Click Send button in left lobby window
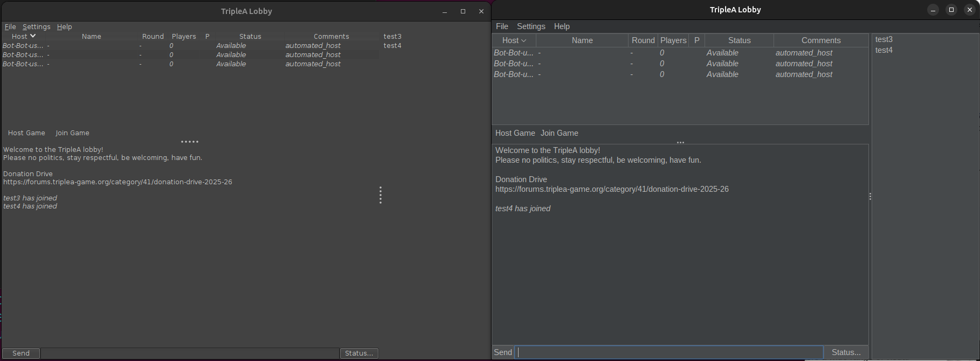This screenshot has height=361, width=980. coord(21,353)
